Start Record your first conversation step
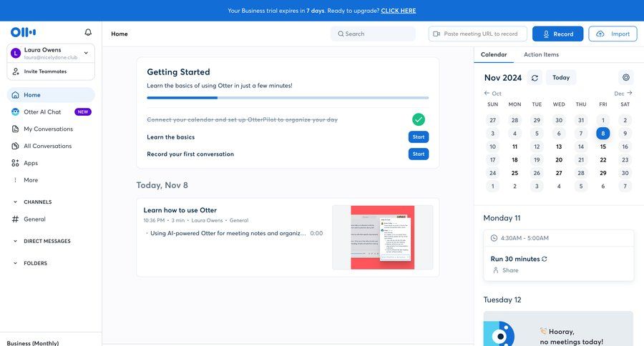644x346 pixels. point(419,154)
